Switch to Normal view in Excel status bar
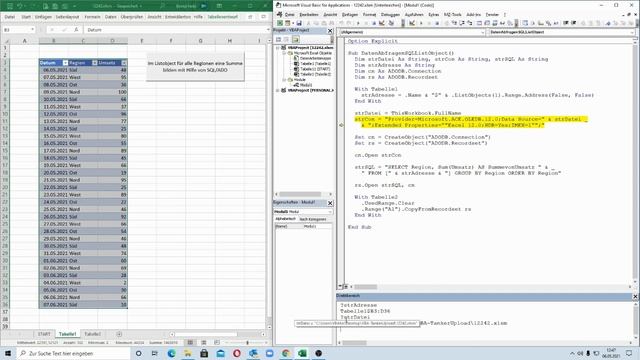 point(190,342)
